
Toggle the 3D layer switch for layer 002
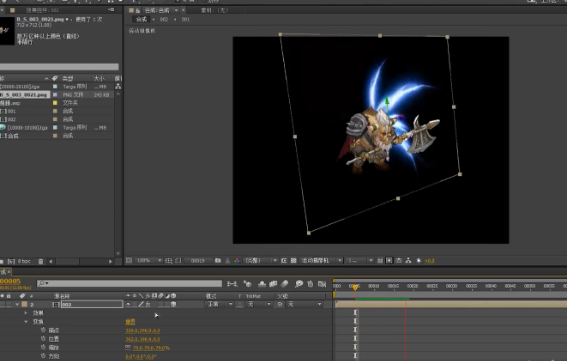174,304
